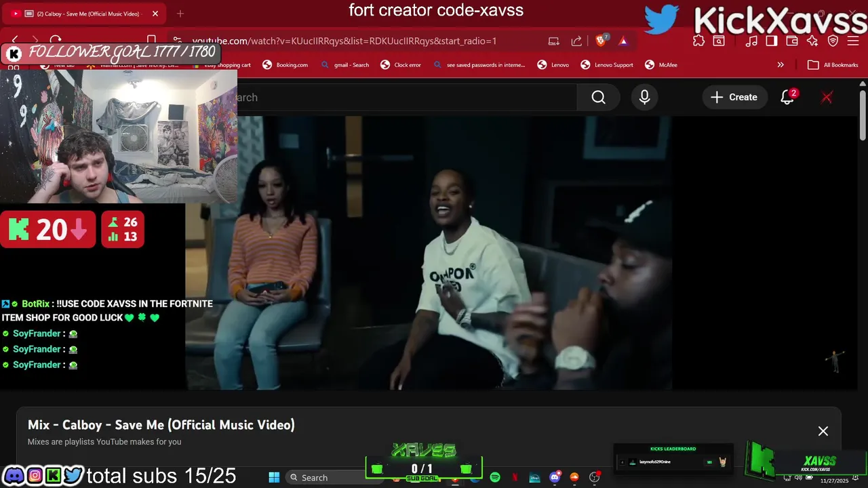
Task: Open the gmail - Search bookmark
Action: tap(345, 65)
